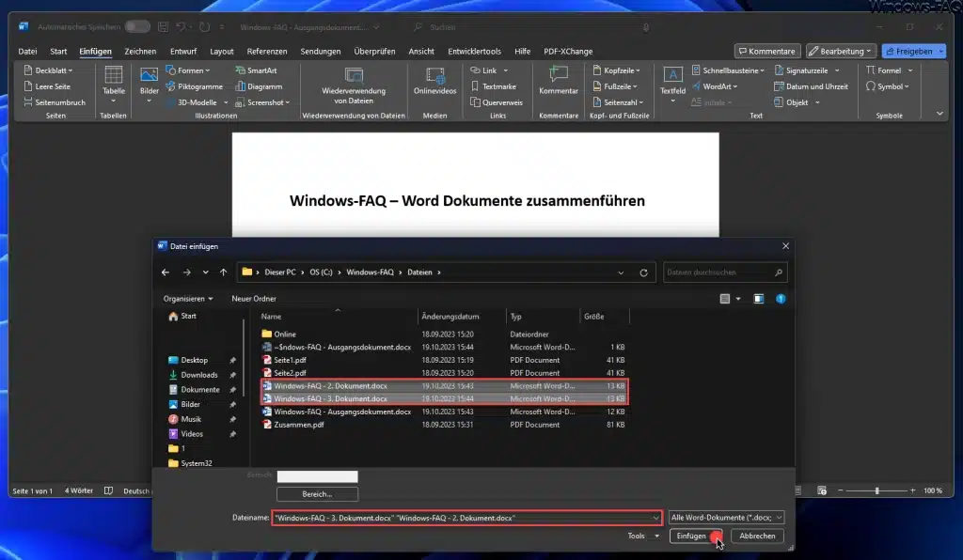Screen dimensions: 963x560
Task: Click the Dateien durchsuchen search field
Action: [725, 272]
